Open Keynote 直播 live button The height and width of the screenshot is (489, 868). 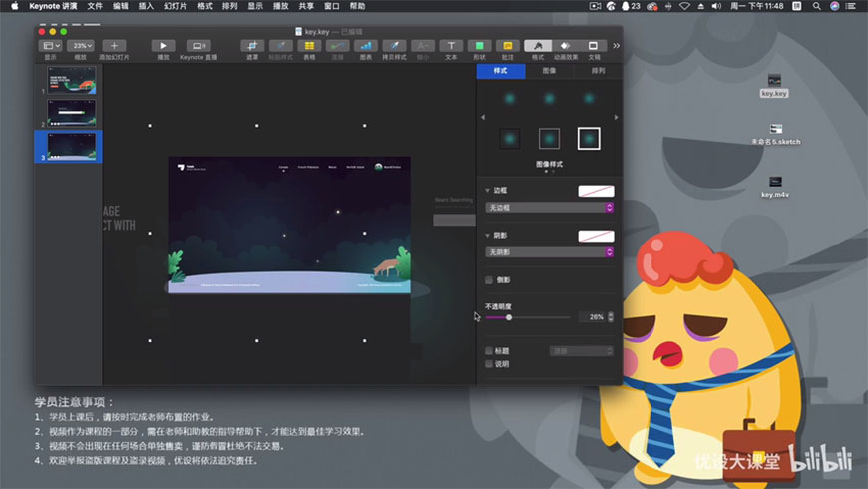point(199,46)
